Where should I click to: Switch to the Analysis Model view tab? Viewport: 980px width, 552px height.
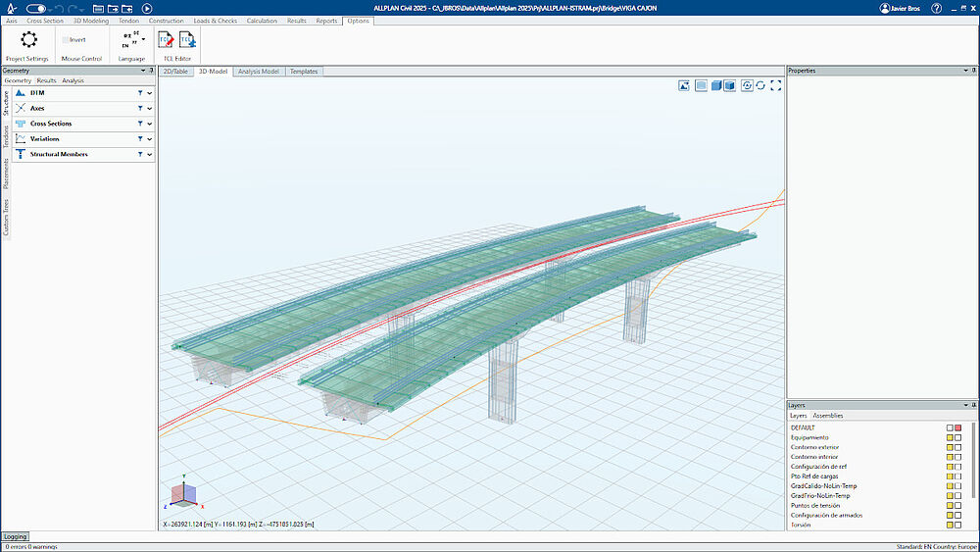(258, 72)
